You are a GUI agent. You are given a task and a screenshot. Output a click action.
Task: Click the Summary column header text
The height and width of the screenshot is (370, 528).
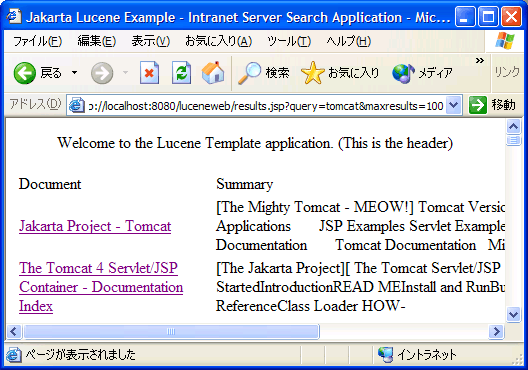coord(244,184)
